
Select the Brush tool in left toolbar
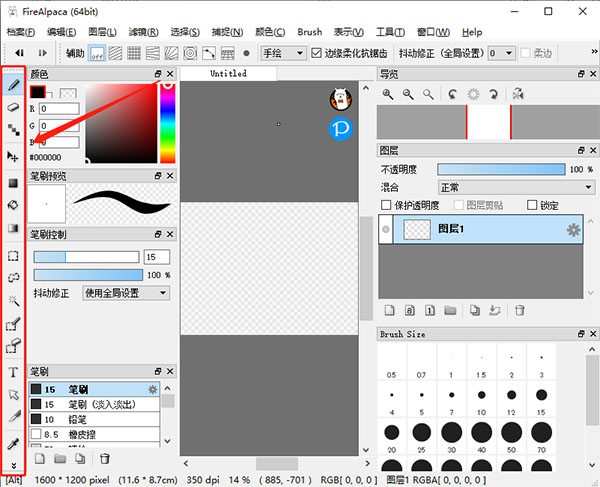(x=13, y=84)
